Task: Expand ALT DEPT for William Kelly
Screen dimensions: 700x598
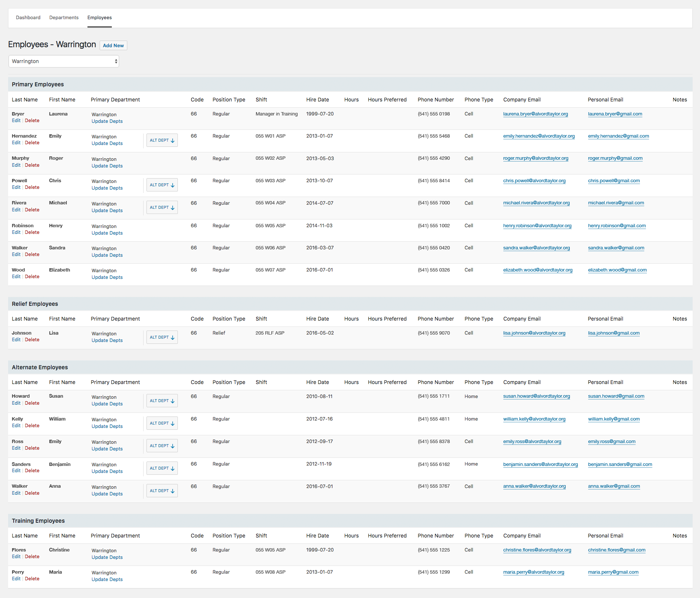Action: [x=162, y=424]
